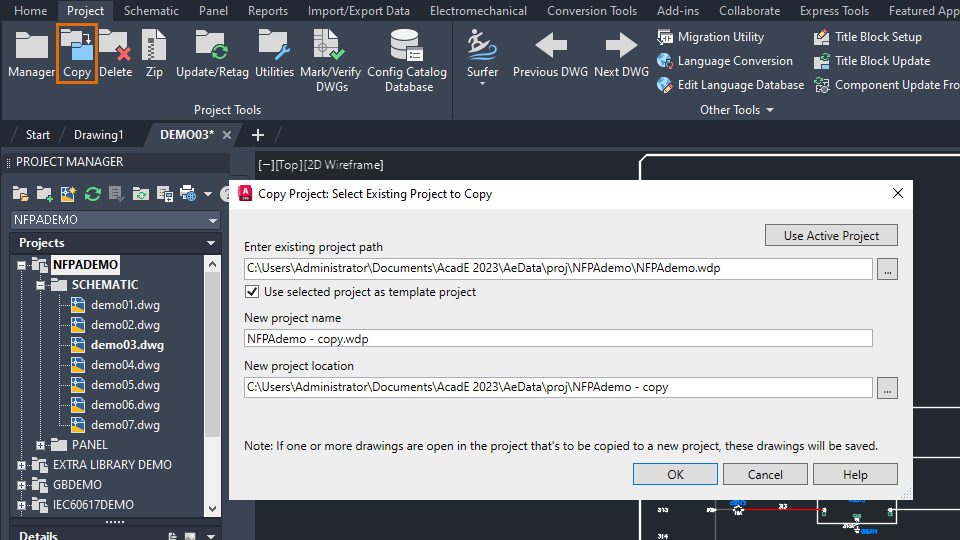Open the Migration Utility
Viewport: 960px width, 540px height.
tap(710, 37)
